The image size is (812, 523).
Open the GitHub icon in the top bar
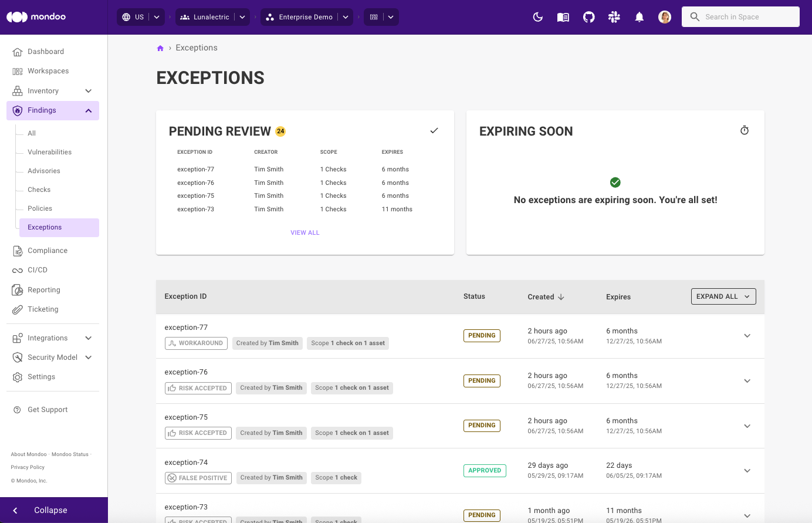[588, 17]
